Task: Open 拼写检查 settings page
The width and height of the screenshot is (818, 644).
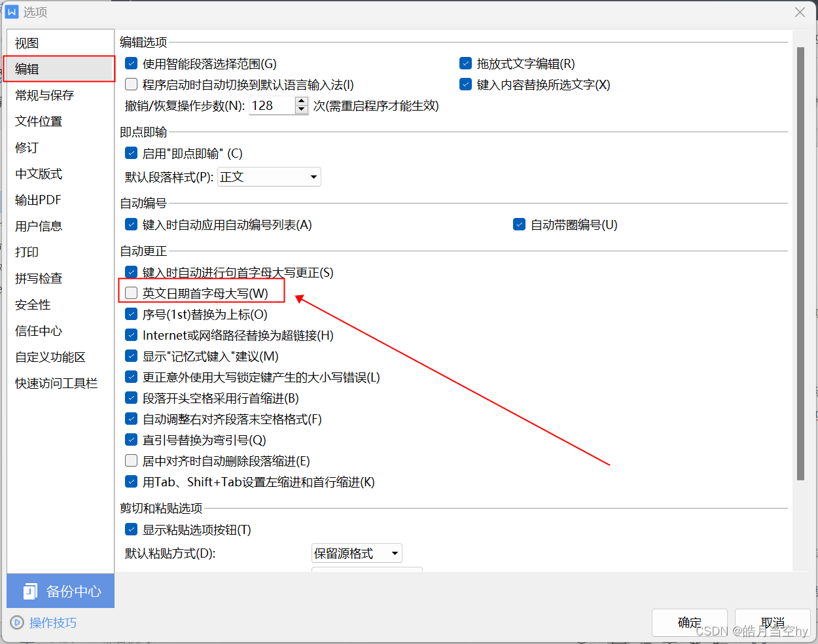Action: tap(60, 278)
